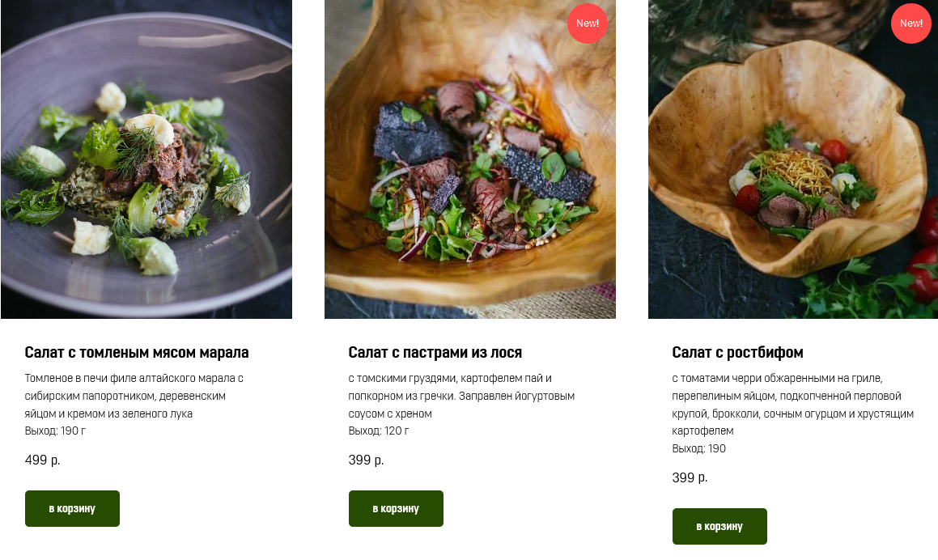Open the photo of Салат с пастрами из лося
Viewport: 938px width, 560px height.
click(x=470, y=159)
